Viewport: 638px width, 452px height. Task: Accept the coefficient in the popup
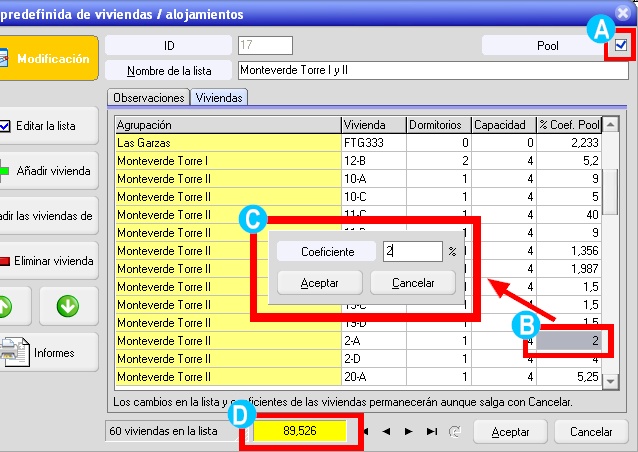point(320,283)
